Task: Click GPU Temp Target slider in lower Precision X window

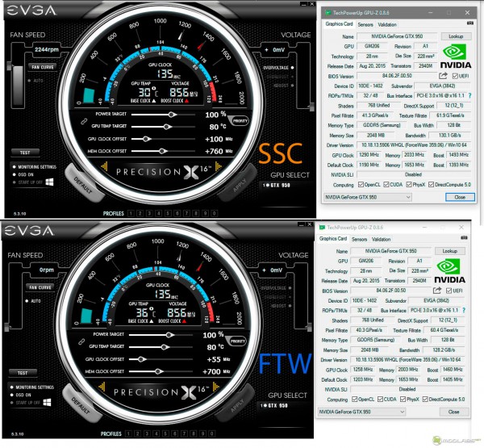Action: click(161, 347)
